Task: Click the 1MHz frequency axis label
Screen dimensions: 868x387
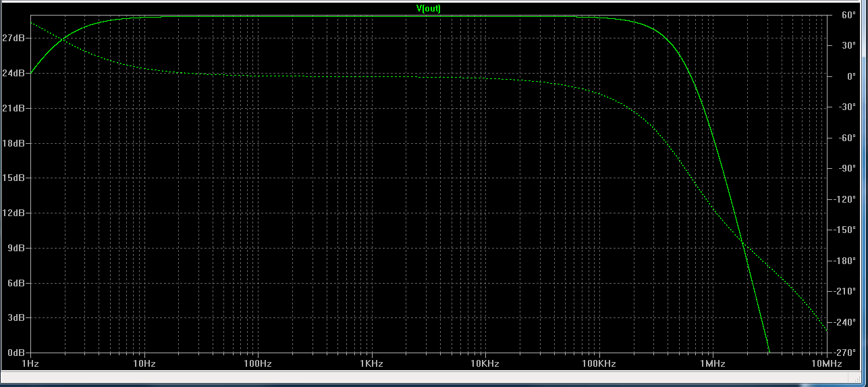Action: [x=712, y=363]
